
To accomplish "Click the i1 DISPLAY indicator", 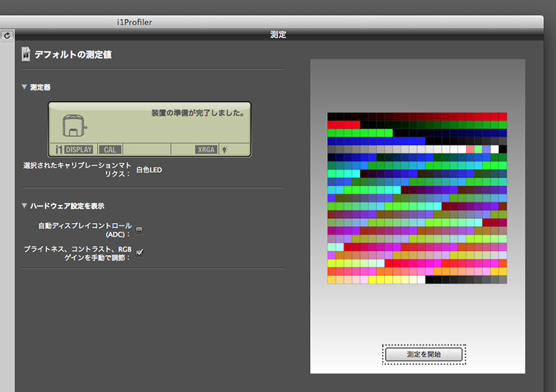I will [x=74, y=150].
